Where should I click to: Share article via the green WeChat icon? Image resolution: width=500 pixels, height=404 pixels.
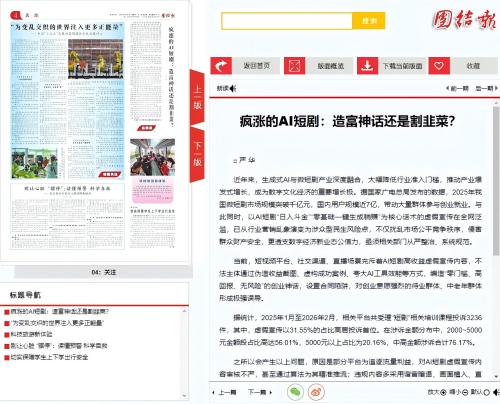(295, 392)
